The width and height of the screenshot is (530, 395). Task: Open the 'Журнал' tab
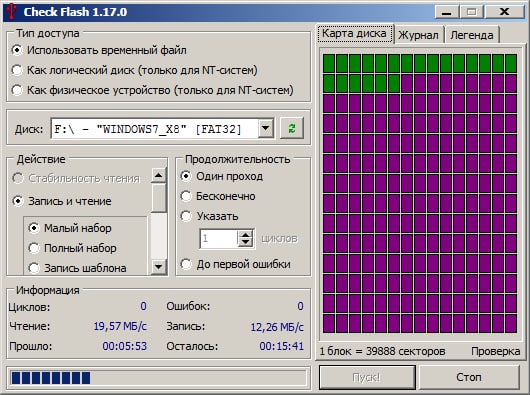(x=418, y=35)
